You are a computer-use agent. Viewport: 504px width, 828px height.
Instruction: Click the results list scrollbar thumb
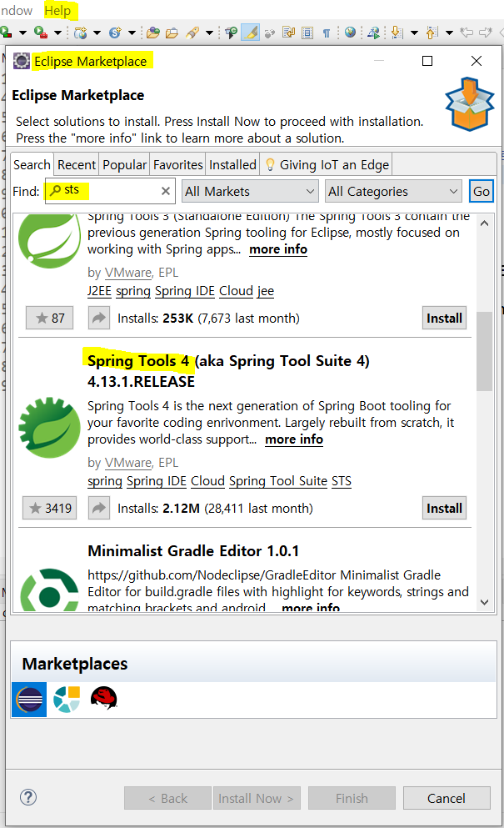[485, 351]
